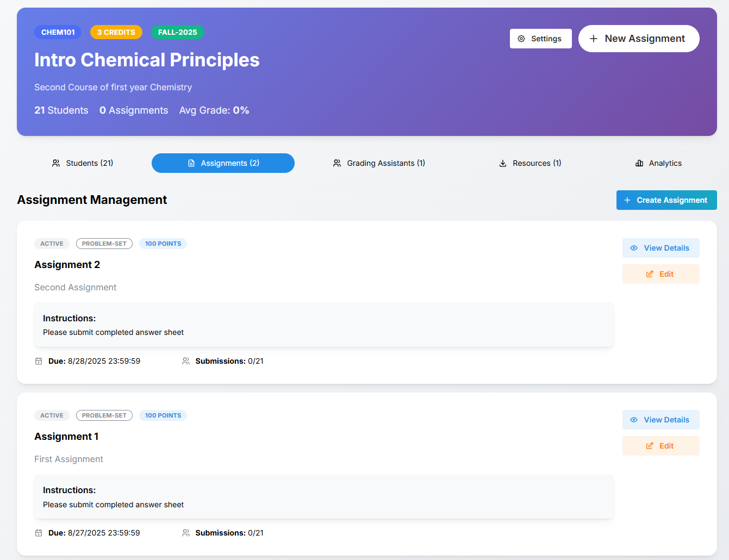This screenshot has width=729, height=560.
Task: Switch to Grading Assistants (1) tab
Action: 379,163
